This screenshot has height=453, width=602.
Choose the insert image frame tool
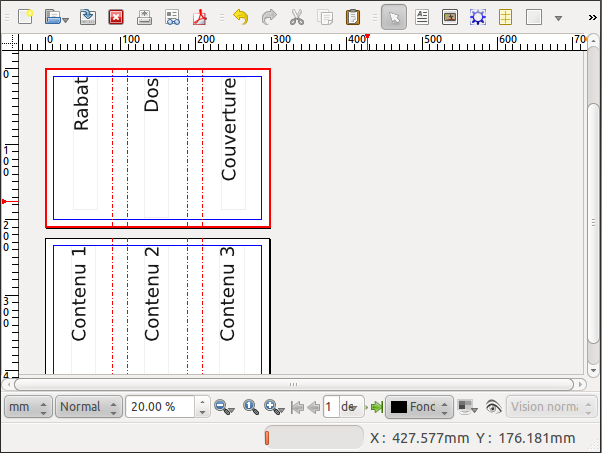[x=450, y=17]
